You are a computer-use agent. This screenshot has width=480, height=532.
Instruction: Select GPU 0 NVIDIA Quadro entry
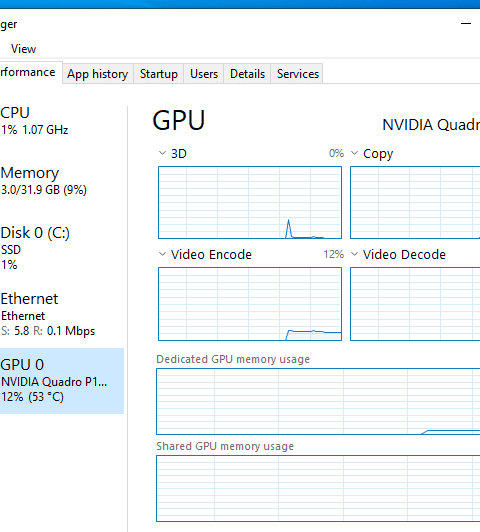click(62, 381)
